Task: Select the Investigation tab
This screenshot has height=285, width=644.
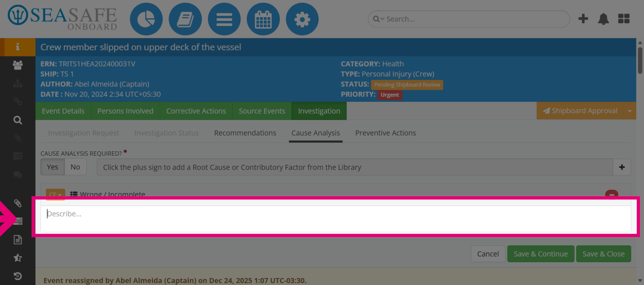Action: (319, 111)
